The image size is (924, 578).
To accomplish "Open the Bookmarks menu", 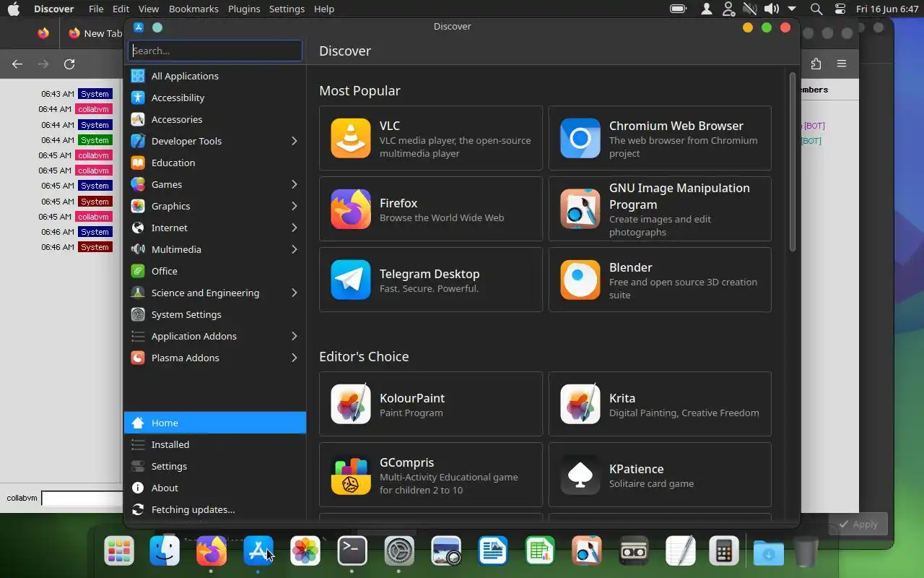I will (193, 9).
